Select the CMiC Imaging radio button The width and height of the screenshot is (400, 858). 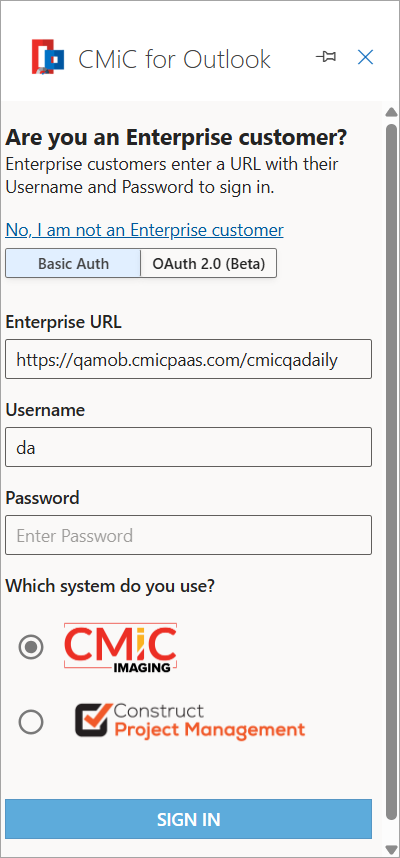click(x=31, y=647)
